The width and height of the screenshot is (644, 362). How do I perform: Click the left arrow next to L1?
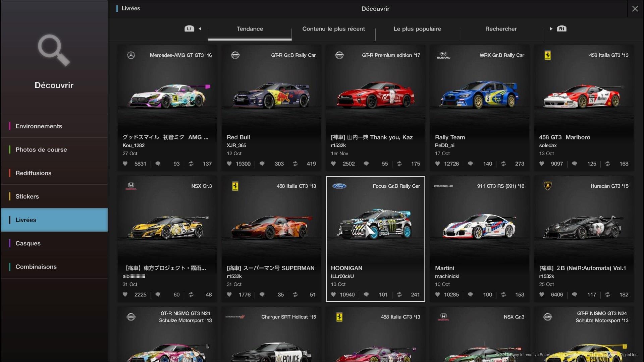200,29
